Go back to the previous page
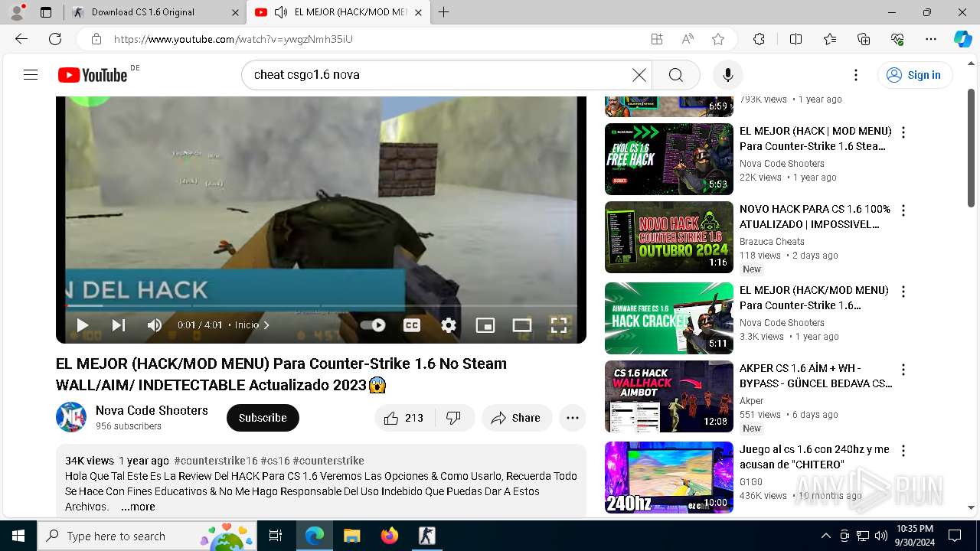The image size is (980, 551). pos(21,39)
